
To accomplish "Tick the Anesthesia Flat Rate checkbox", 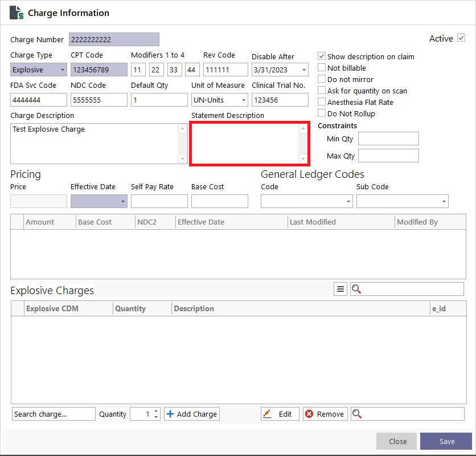I will [322, 102].
